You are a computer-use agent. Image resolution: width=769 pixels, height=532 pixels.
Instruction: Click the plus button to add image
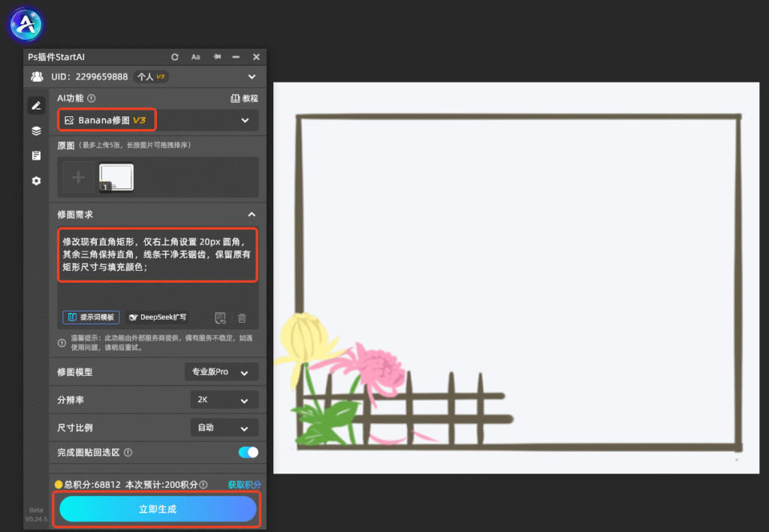[x=78, y=177]
